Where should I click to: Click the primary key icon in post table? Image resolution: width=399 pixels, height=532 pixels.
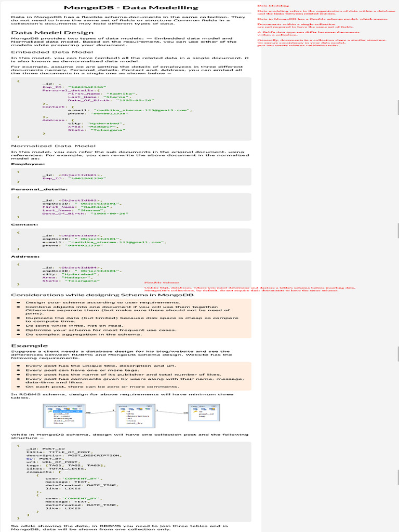pos(123,411)
